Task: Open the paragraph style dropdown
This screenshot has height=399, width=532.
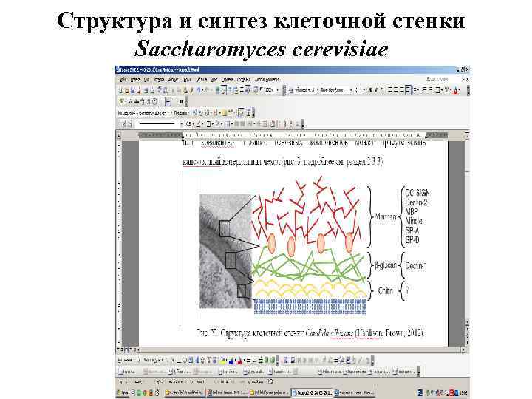Action: coord(318,90)
